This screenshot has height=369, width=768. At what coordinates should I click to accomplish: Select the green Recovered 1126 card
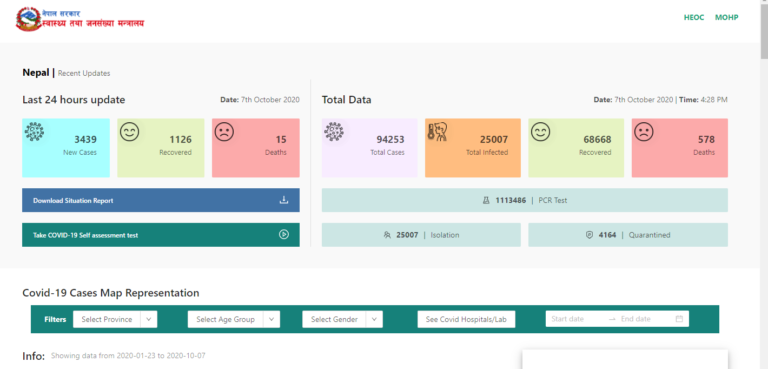[161, 148]
